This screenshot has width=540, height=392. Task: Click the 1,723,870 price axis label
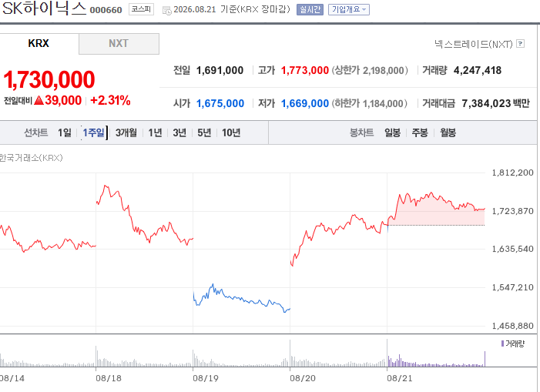[512, 211]
